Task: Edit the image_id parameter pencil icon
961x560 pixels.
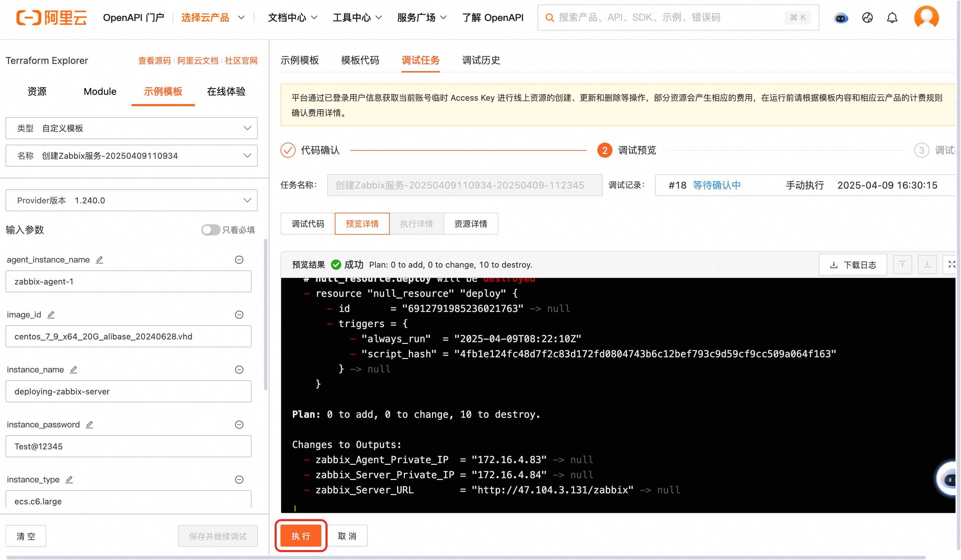Action: [51, 314]
